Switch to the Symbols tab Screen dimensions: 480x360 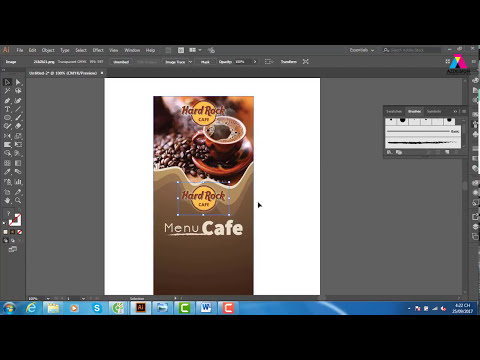434,111
